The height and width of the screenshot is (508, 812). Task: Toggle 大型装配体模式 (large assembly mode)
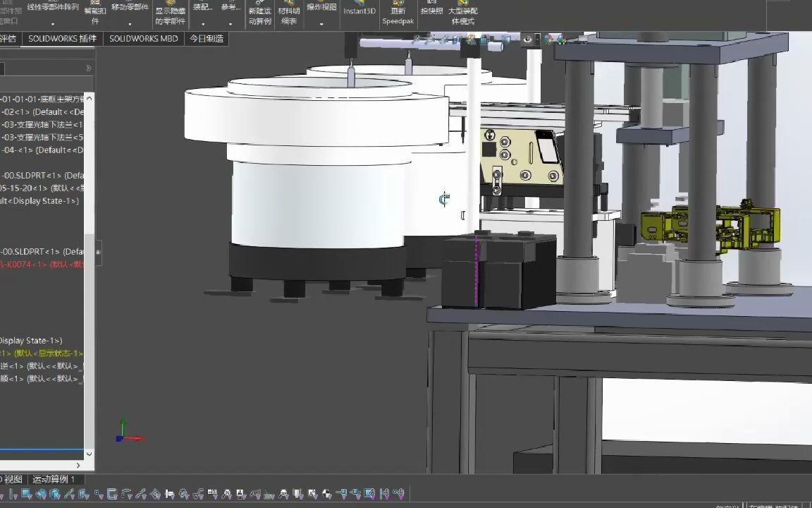click(x=462, y=14)
